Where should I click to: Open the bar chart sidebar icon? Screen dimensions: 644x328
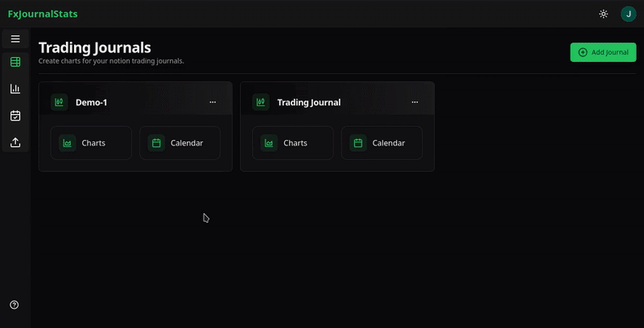(15, 89)
